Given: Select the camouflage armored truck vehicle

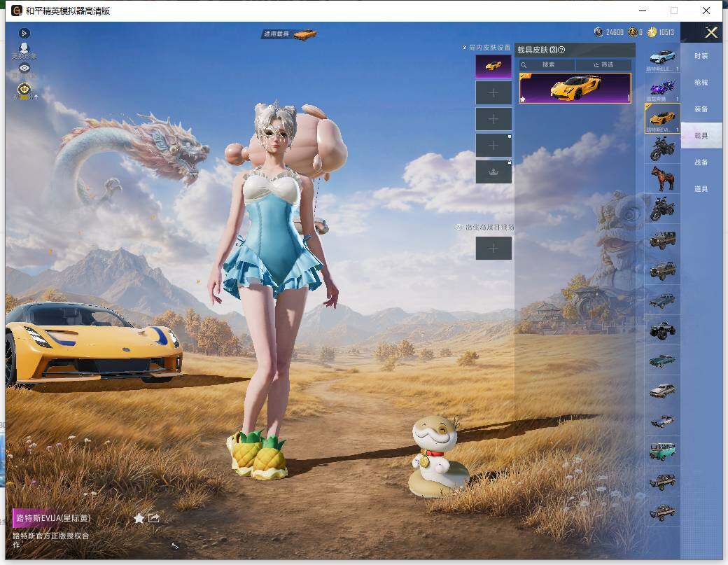Looking at the screenshot, I should (662, 482).
